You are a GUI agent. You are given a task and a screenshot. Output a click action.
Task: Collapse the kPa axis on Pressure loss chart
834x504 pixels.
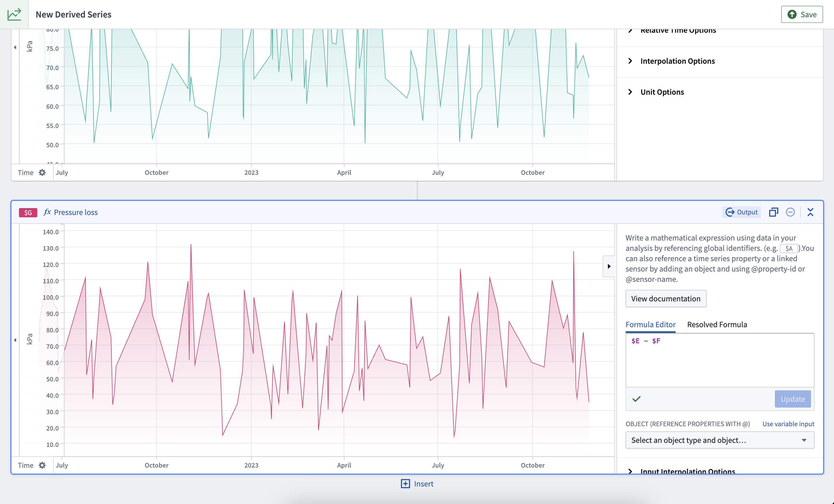(x=15, y=340)
